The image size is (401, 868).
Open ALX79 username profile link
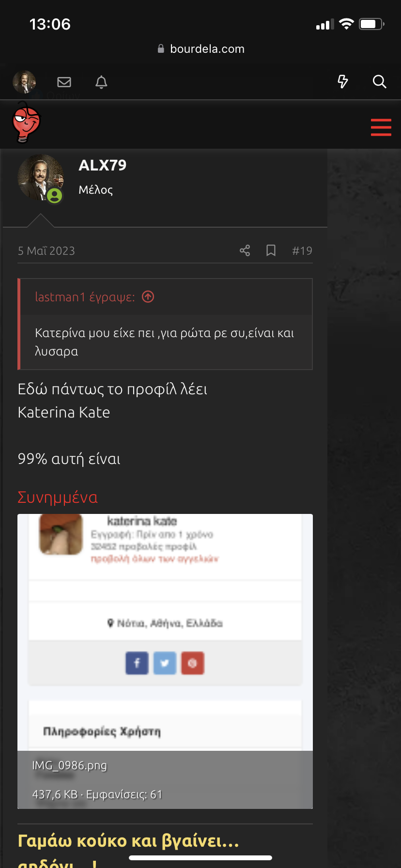(x=102, y=165)
